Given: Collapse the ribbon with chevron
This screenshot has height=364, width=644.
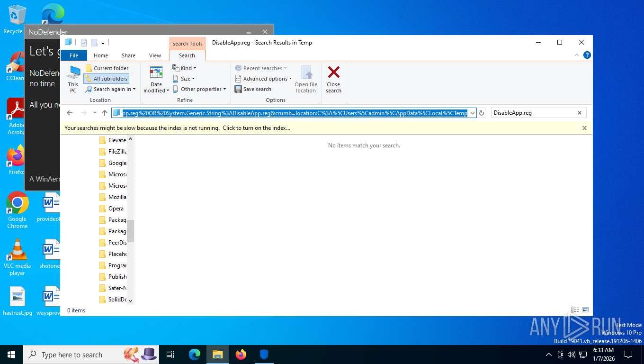Looking at the screenshot, I should click(577, 55).
